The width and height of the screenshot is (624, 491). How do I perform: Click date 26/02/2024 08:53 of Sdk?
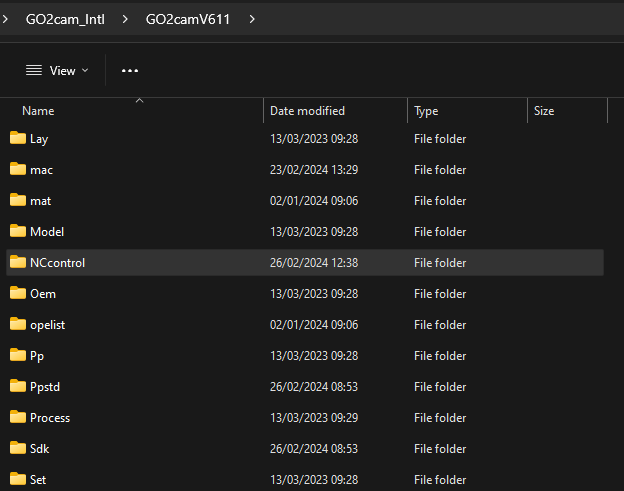tap(314, 449)
